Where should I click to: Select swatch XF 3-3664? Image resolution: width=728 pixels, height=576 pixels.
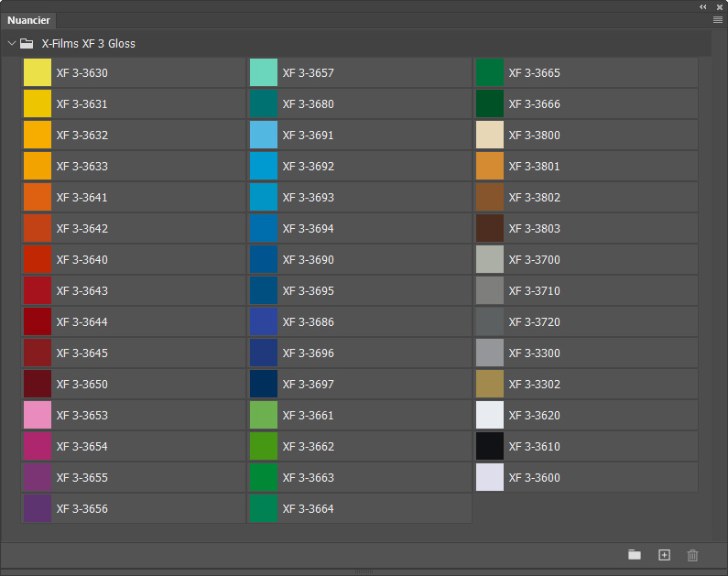pos(264,507)
